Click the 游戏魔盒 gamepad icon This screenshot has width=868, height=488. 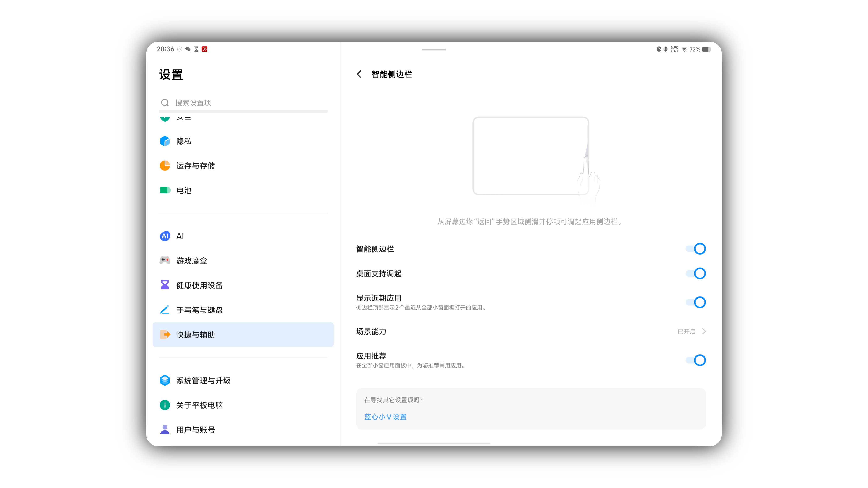[165, 260]
